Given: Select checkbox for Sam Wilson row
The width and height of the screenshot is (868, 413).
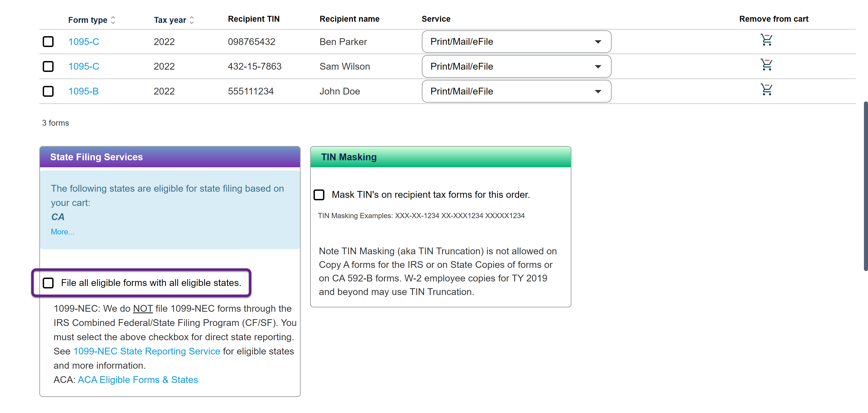Looking at the screenshot, I should click(48, 66).
